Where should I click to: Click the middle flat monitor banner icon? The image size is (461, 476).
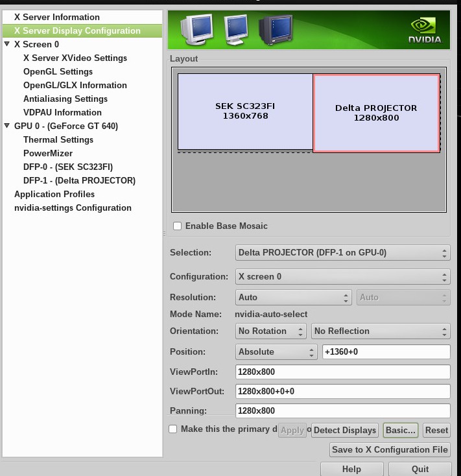point(236,29)
